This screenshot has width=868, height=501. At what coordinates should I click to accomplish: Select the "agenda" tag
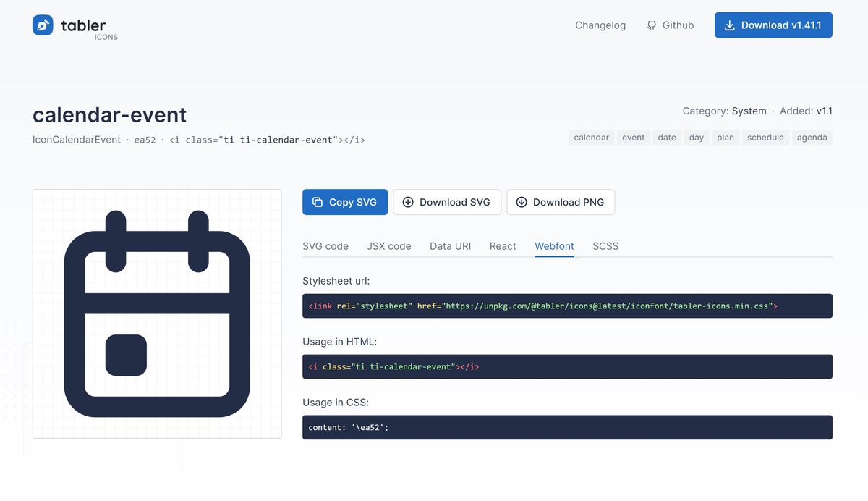812,138
